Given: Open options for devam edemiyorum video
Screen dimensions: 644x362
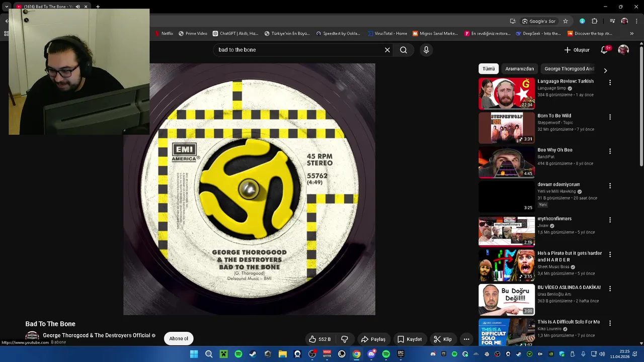Looking at the screenshot, I should point(610,186).
